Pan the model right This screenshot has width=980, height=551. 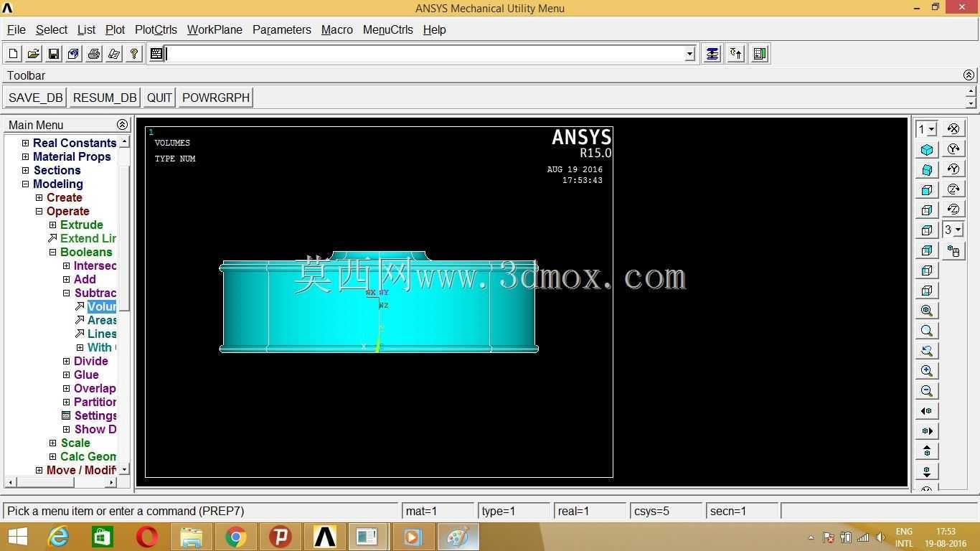(x=927, y=431)
